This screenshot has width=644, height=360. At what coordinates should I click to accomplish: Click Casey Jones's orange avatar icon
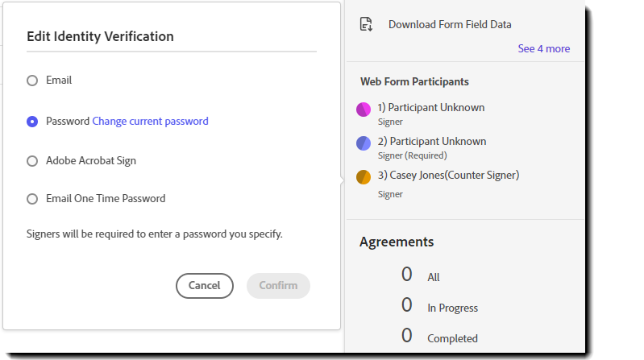pyautogui.click(x=364, y=176)
